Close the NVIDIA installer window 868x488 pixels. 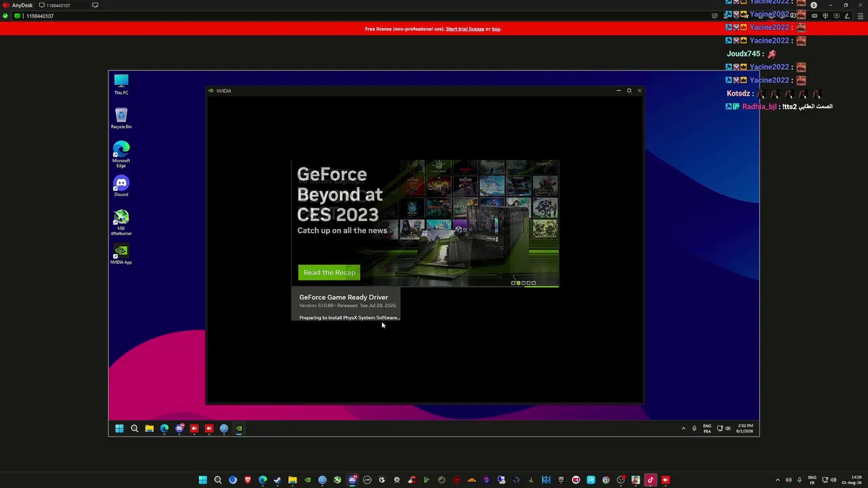click(639, 90)
